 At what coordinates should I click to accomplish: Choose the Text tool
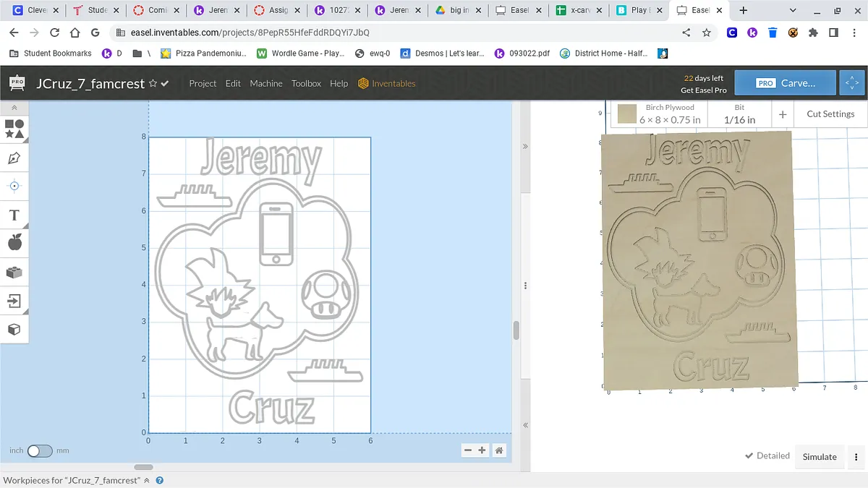(x=14, y=215)
